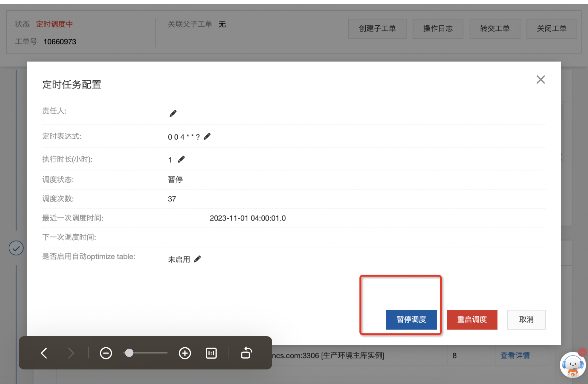588x384 pixels.
Task: Click the 关联父子工单 value 无
Action: [x=222, y=24]
